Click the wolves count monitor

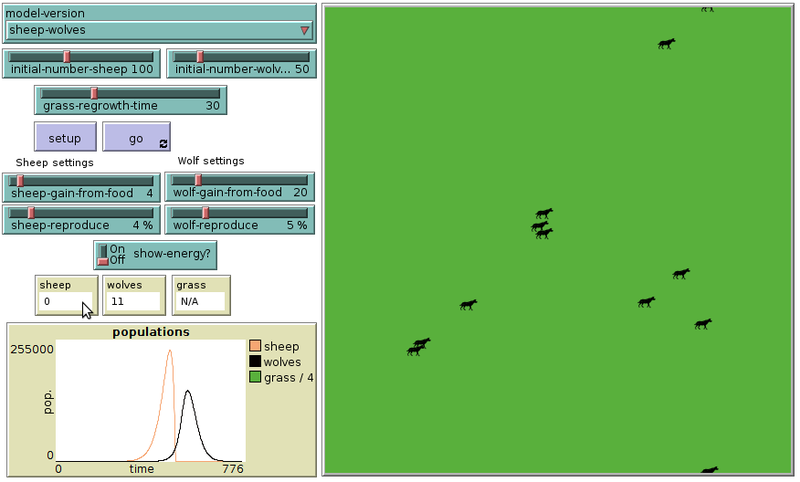tap(134, 294)
